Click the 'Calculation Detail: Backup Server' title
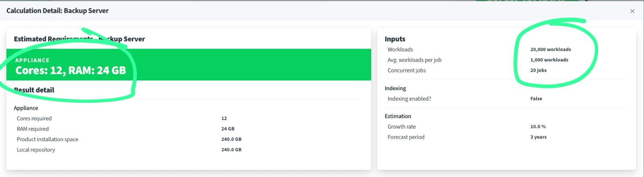 (58, 11)
